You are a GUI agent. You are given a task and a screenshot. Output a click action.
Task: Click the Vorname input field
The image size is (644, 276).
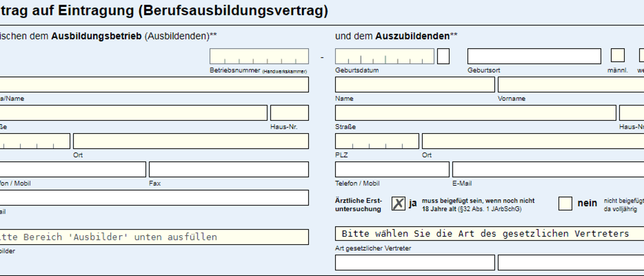(571, 85)
